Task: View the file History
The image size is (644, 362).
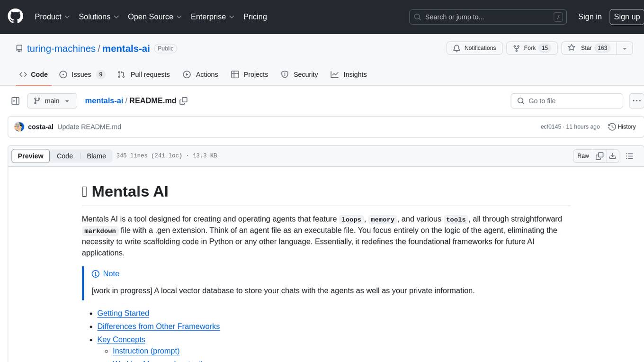Action: [622, 127]
